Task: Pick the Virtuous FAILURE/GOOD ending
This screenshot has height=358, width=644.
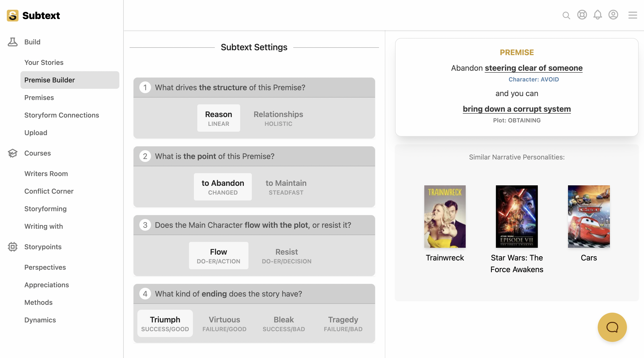Action: tap(224, 324)
